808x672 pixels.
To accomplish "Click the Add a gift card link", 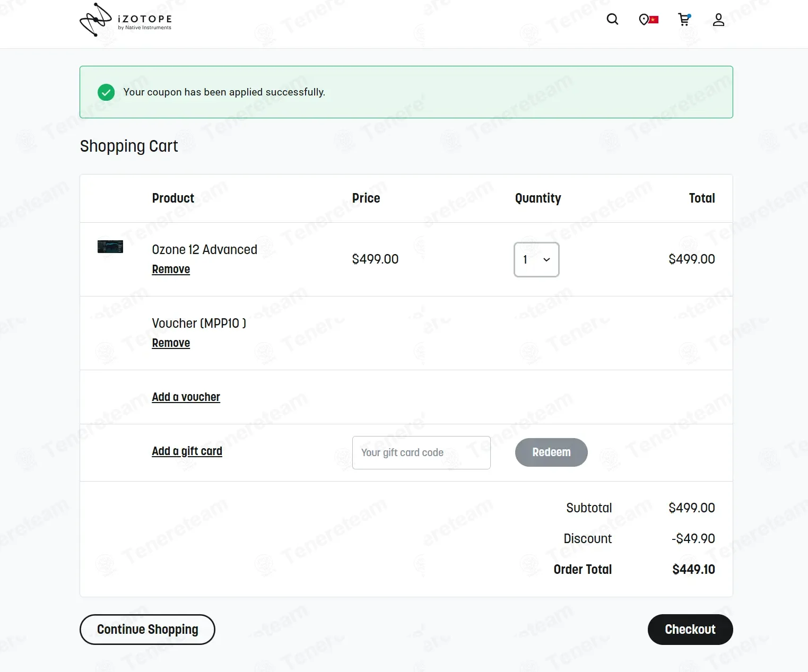I will point(187,451).
